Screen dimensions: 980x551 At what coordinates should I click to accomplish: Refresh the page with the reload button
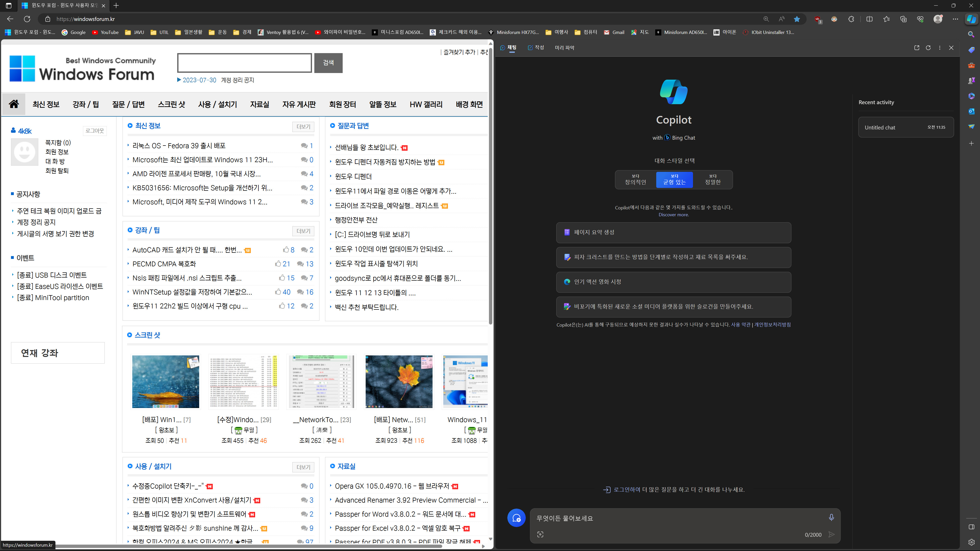[27, 19]
